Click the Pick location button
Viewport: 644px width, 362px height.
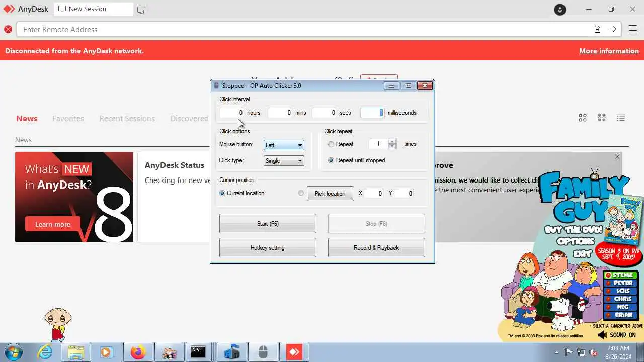330,194
